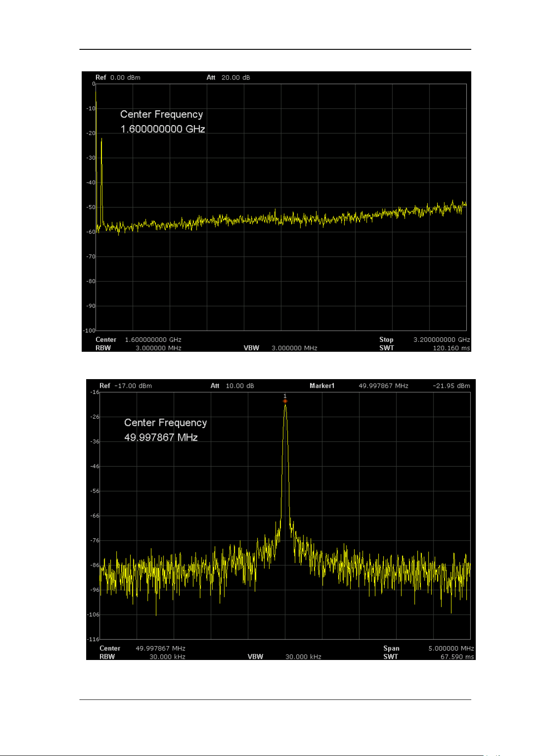Viewport: 535px width, 756px height.
Task: Click the '-116' amplitude axis label
Action: pos(93,639)
